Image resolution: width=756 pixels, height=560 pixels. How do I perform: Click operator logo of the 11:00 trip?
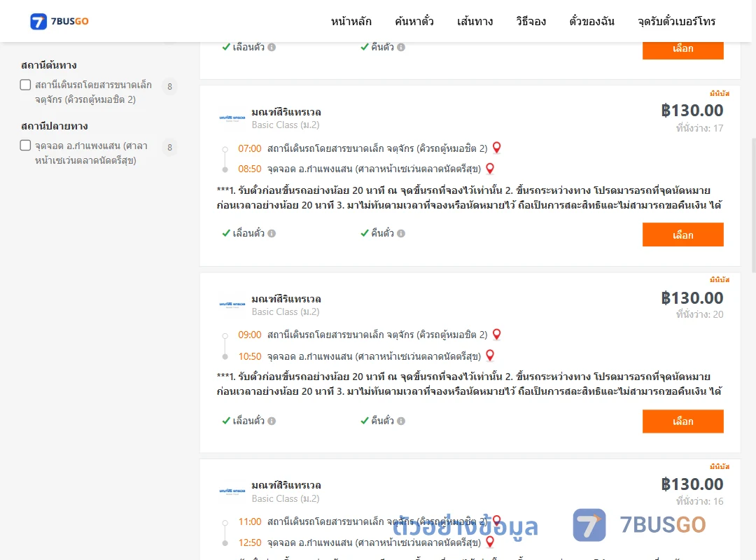(x=232, y=491)
